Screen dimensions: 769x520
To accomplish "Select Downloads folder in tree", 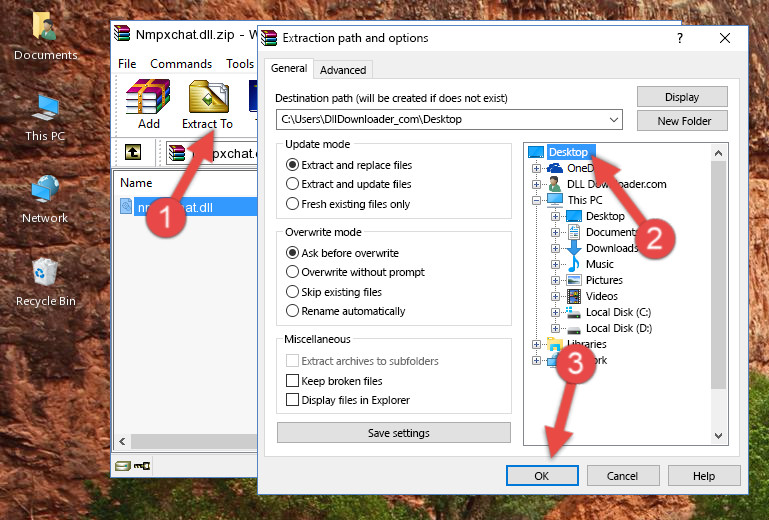I will pos(612,248).
